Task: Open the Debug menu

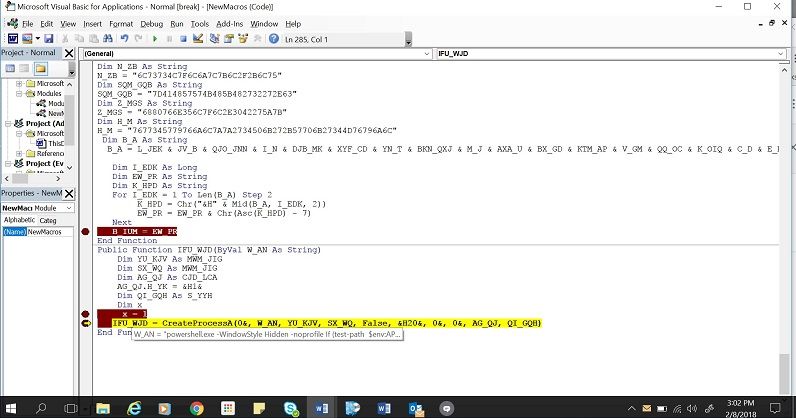Action: 152,24
